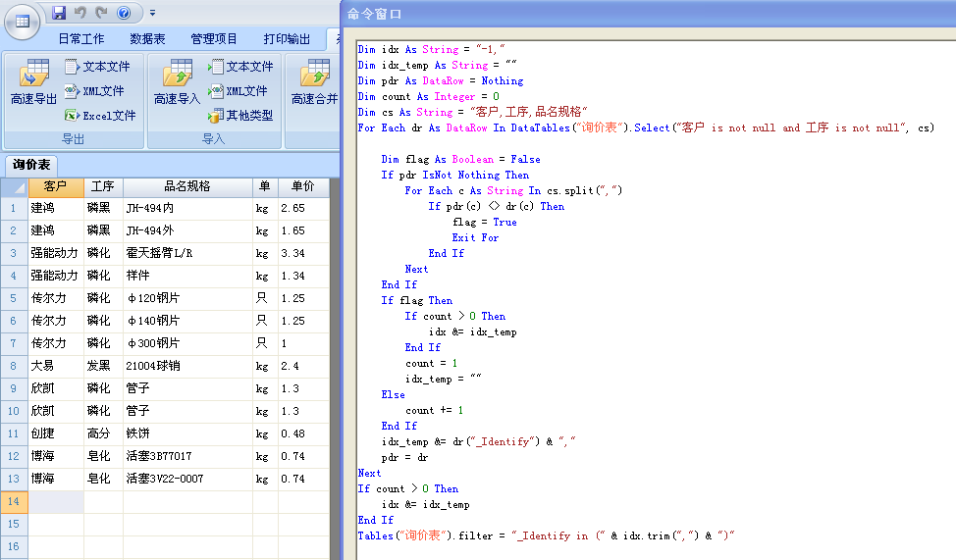Click the code line starting Dim idx As String
The width and height of the screenshot is (956, 560).
(431, 49)
